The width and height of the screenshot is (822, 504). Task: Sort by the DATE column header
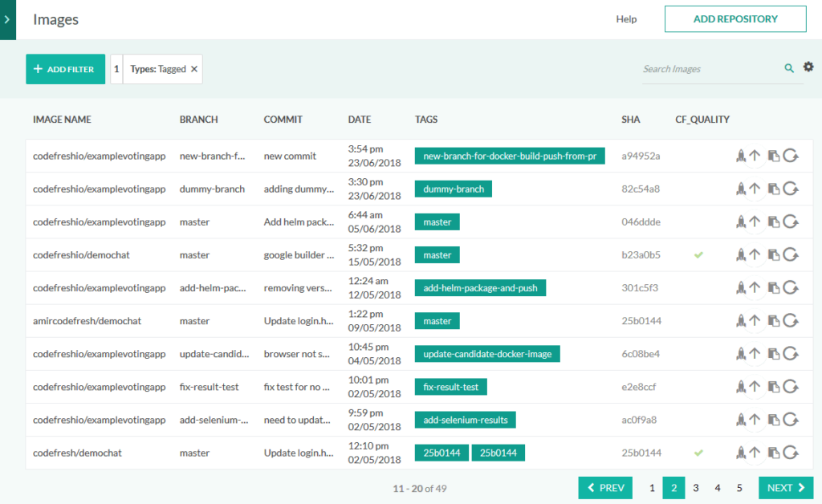pyautogui.click(x=359, y=119)
